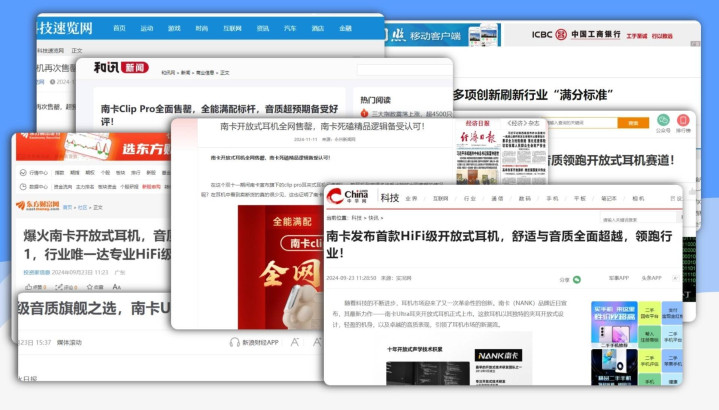Click the headphone 新浪财经APP icon
This screenshot has width=719, height=410.
pyautogui.click(x=235, y=342)
